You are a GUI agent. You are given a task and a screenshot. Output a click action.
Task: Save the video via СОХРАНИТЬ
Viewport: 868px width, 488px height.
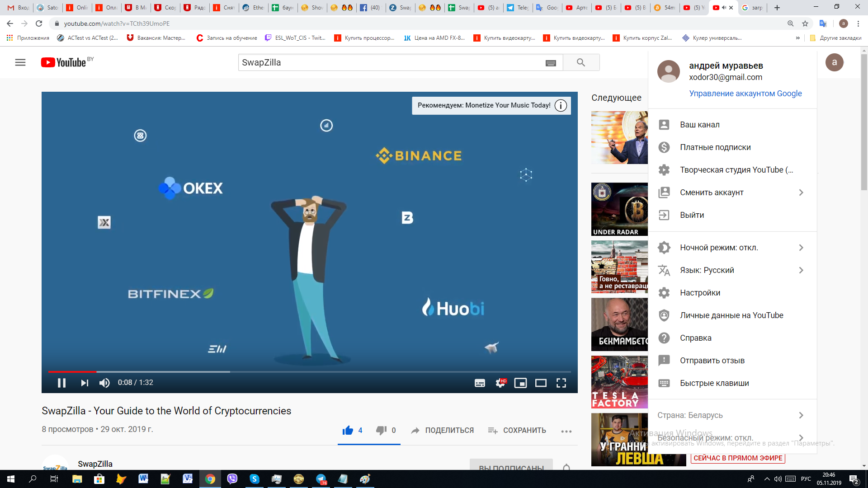tap(517, 431)
